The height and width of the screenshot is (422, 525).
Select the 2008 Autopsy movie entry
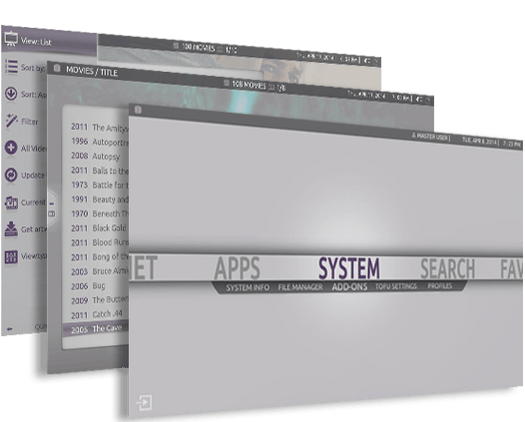click(x=95, y=156)
